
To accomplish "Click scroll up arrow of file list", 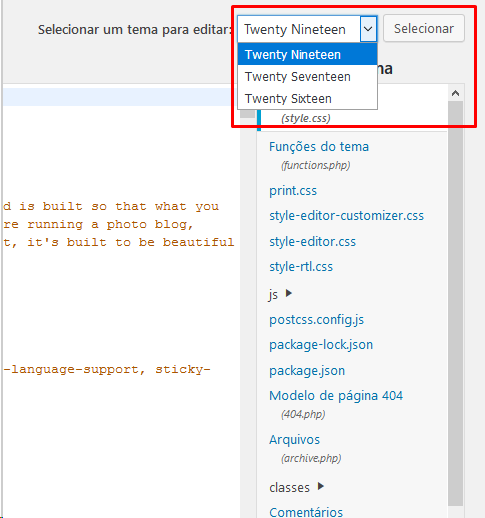I will tap(455, 93).
